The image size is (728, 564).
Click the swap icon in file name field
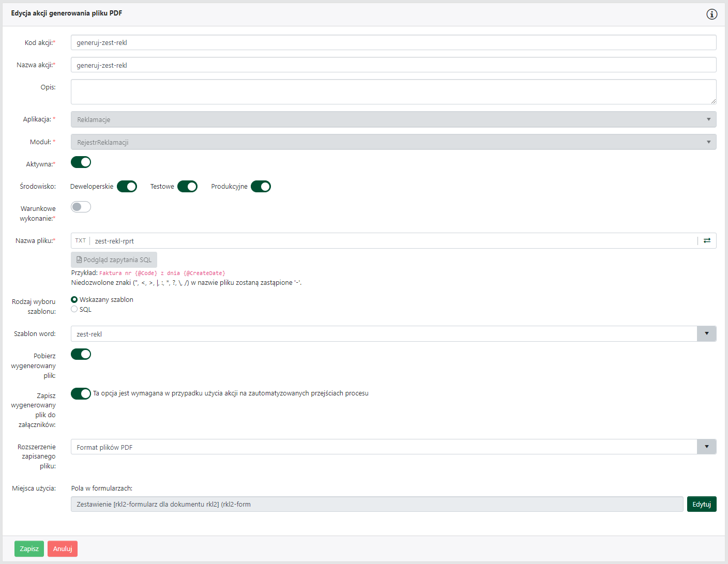tap(707, 241)
